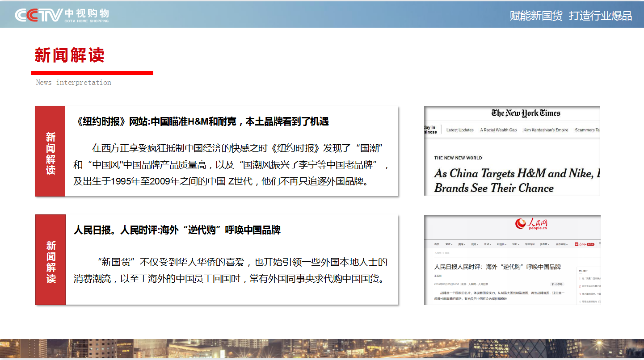Click the people.cn body paragraph 品牌是一个国家的名片
The width and height of the screenshot is (644, 360).
click(x=499, y=296)
